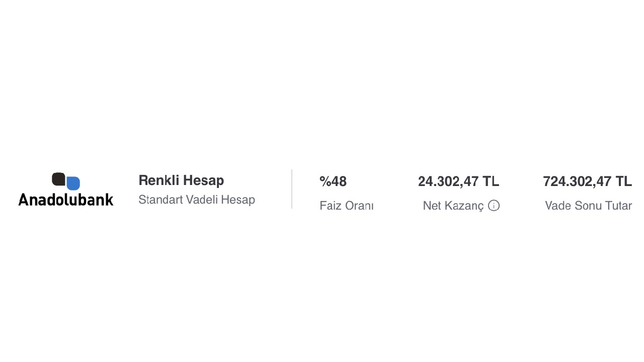Screen dimensions: 644x362
Task: Click the Faiz Oranı label
Action: [347, 206]
